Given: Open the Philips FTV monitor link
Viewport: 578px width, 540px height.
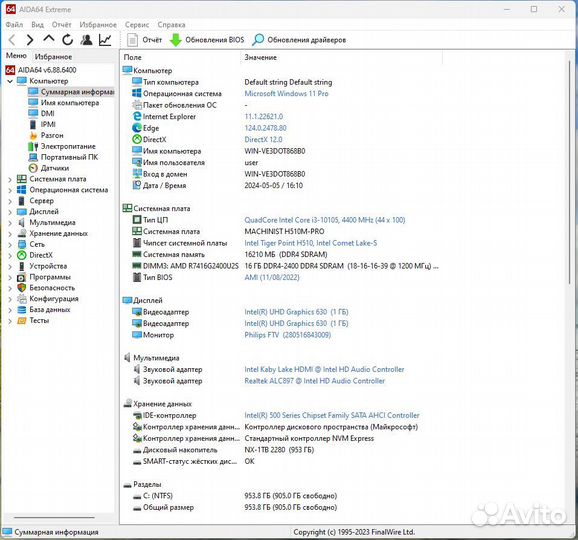Looking at the screenshot, I should click(x=288, y=335).
